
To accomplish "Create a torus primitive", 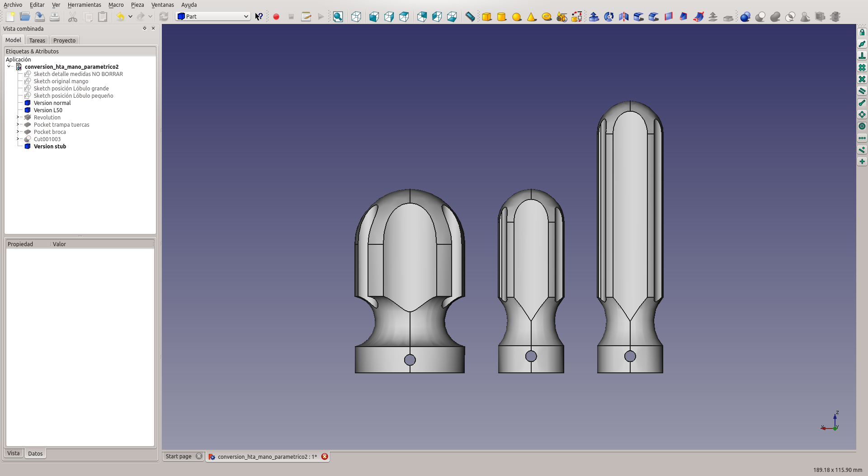I will coord(547,17).
